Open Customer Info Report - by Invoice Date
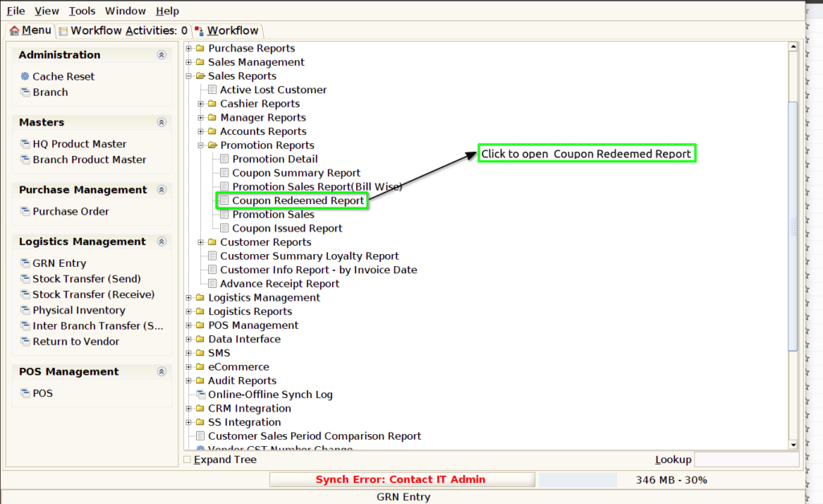 (318, 270)
